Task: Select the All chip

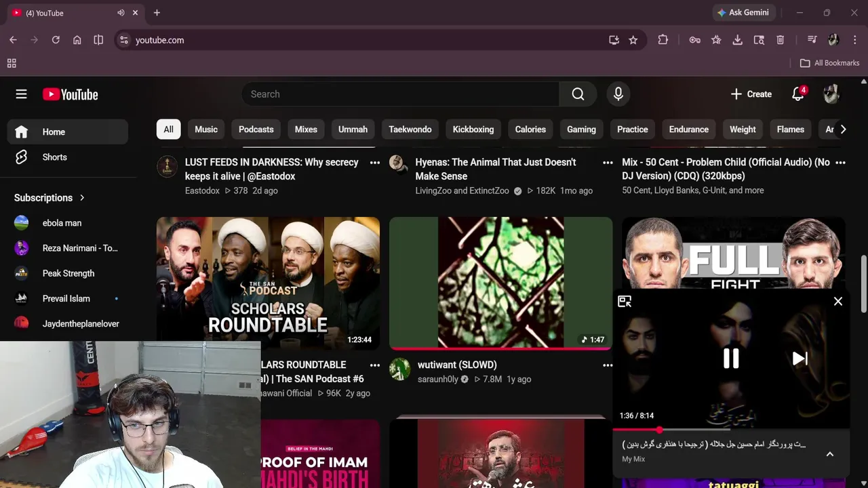Action: coord(168,129)
